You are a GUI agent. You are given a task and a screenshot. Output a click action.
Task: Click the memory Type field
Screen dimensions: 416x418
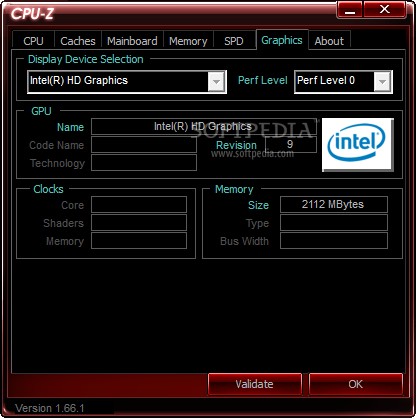(334, 223)
